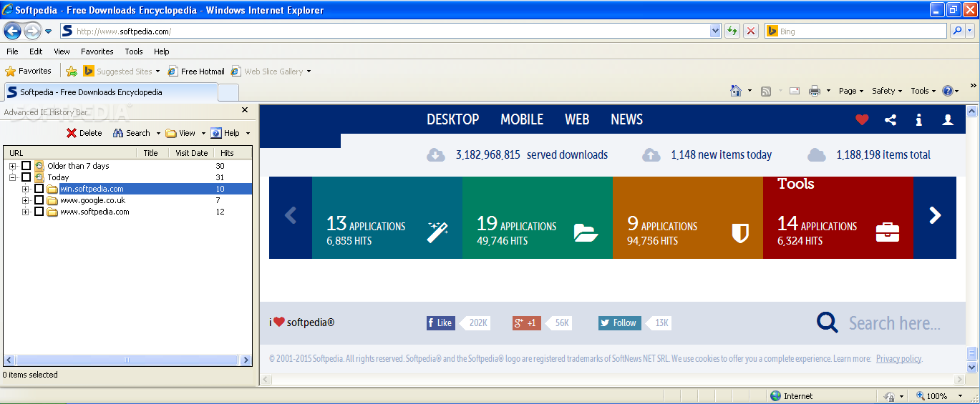The width and height of the screenshot is (980, 404).
Task: Click the folder View button in history bar
Action: point(180,133)
